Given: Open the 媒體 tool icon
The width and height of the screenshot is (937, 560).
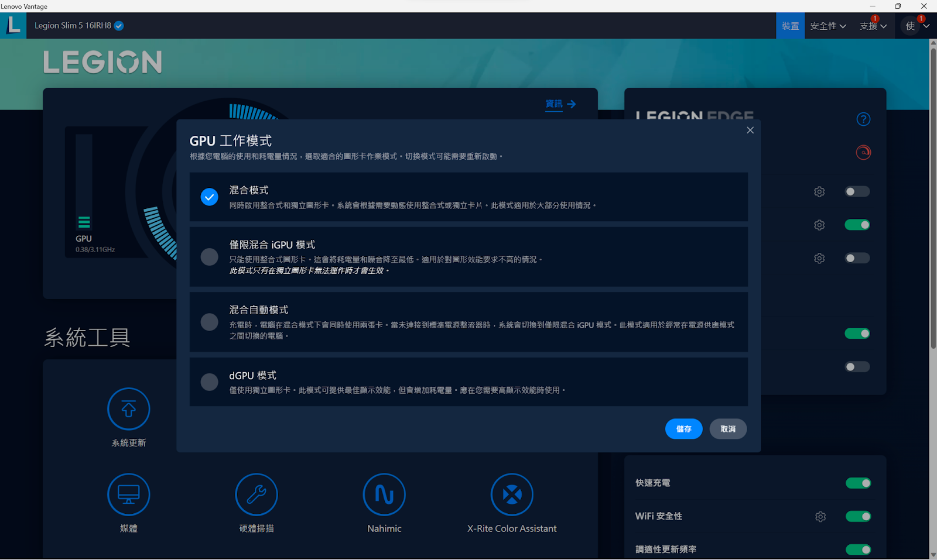Looking at the screenshot, I should 129,494.
